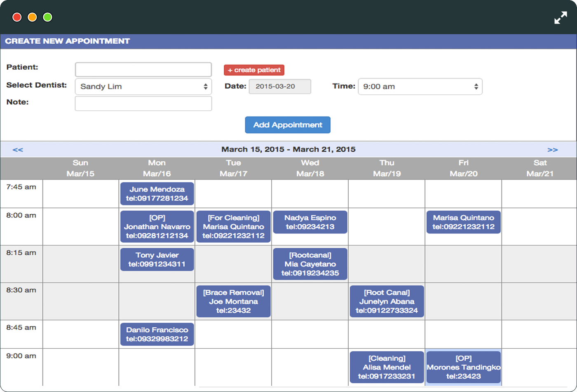
Task: Click the red create patient button
Action: [x=254, y=70]
